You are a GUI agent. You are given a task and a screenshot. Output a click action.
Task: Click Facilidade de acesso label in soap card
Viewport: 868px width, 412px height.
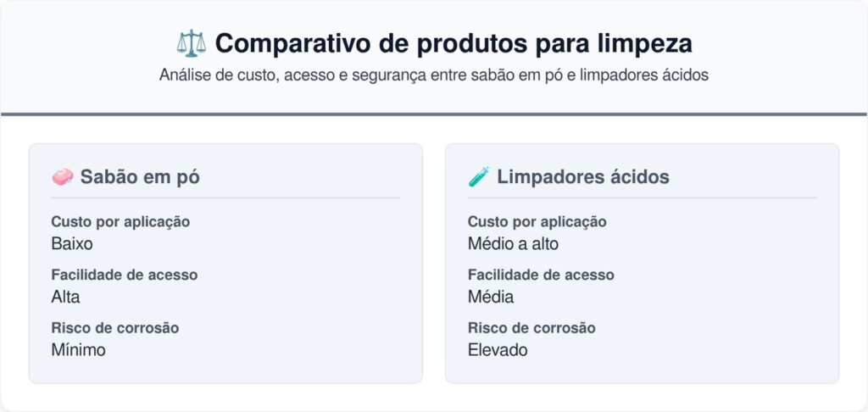[x=125, y=276]
